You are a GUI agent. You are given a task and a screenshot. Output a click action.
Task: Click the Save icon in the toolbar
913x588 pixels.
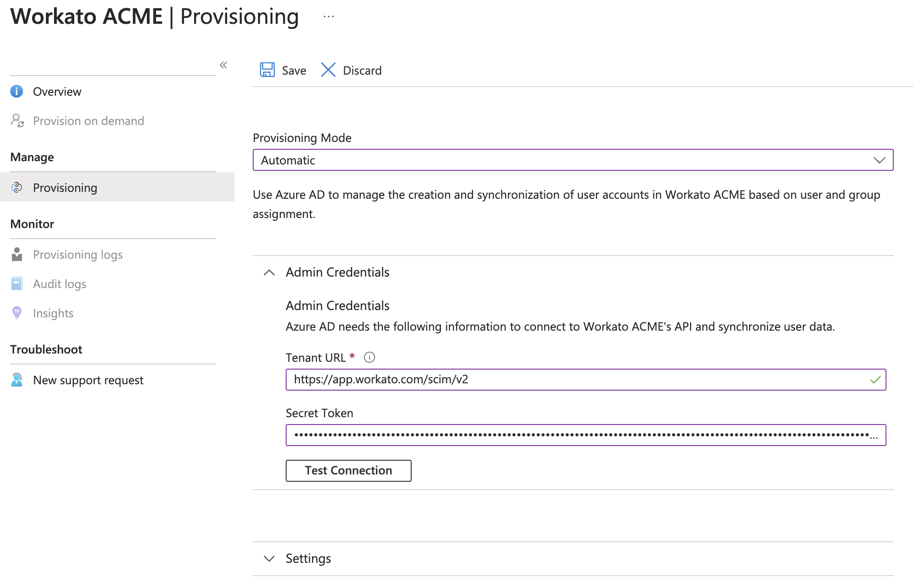pos(268,70)
